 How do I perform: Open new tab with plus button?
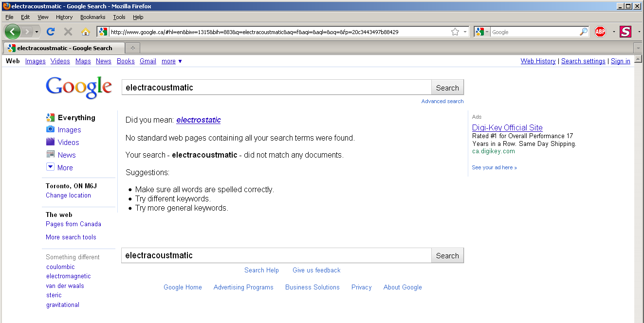click(132, 48)
